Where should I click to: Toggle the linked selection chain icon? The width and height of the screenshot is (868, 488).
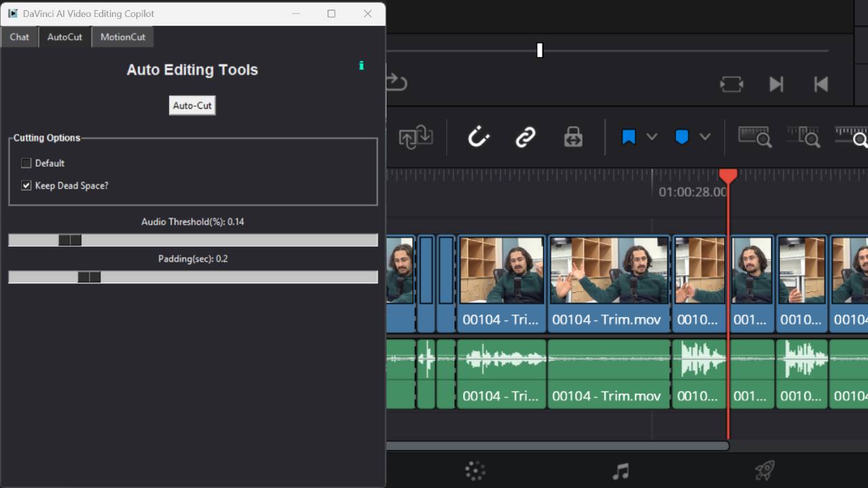coord(526,138)
